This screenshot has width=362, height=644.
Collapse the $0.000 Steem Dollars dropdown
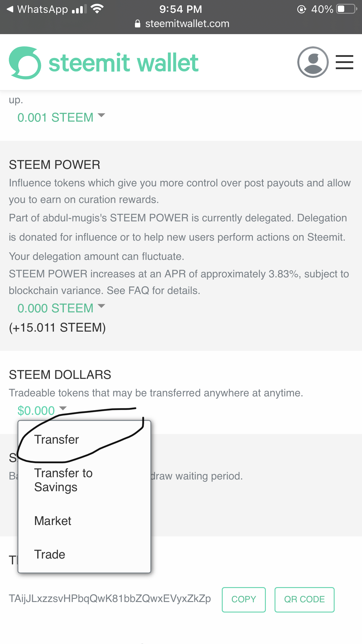(42, 410)
